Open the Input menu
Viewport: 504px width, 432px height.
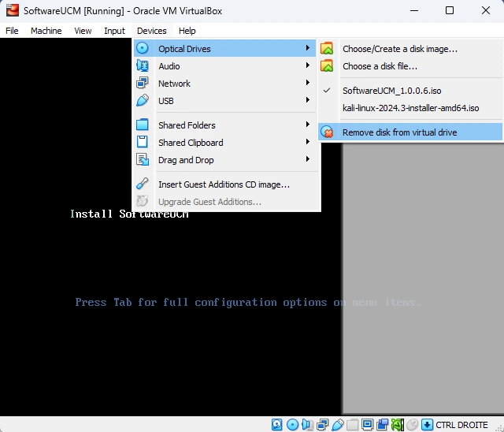(x=114, y=31)
